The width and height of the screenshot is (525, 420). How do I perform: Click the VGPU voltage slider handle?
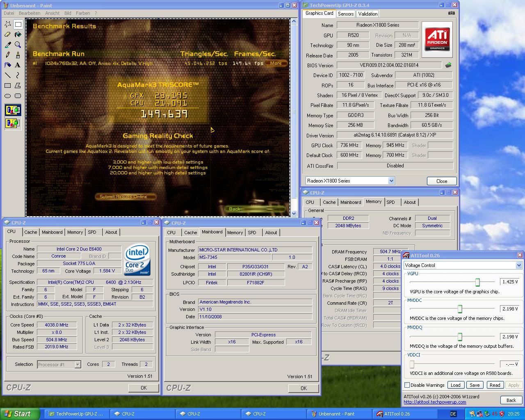[477, 282]
